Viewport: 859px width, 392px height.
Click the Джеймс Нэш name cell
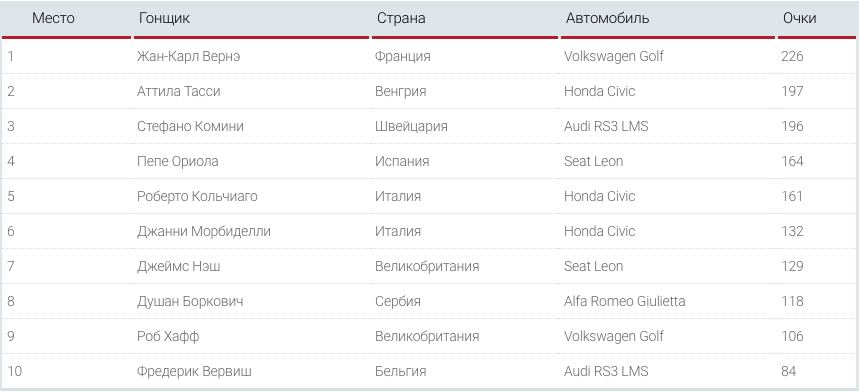pos(179,267)
